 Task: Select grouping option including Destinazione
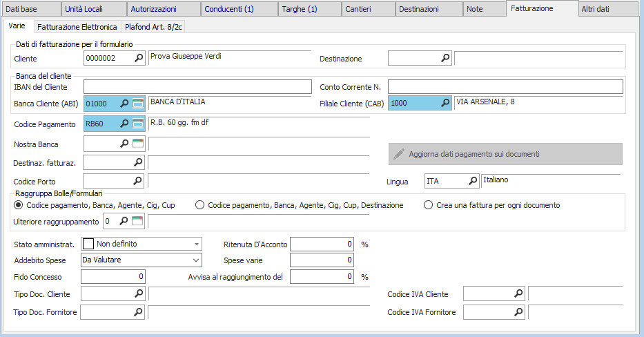tap(200, 205)
